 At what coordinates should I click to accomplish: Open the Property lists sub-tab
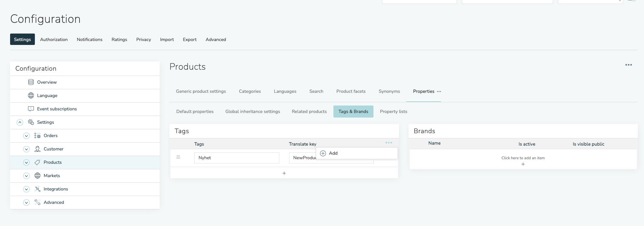pos(394,111)
